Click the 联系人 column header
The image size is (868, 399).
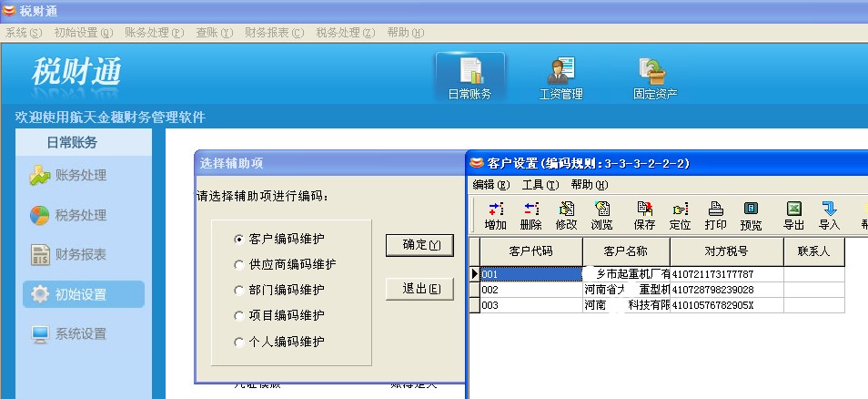(813, 251)
